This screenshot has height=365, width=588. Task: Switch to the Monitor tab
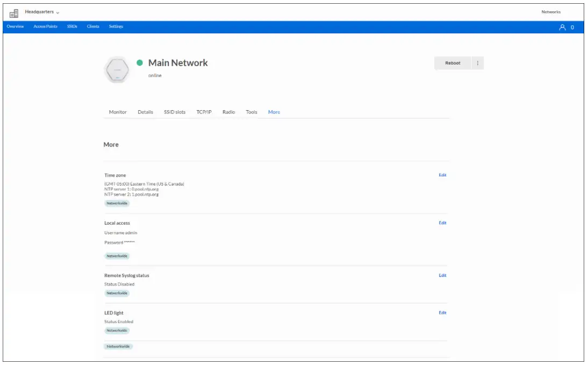coord(118,112)
